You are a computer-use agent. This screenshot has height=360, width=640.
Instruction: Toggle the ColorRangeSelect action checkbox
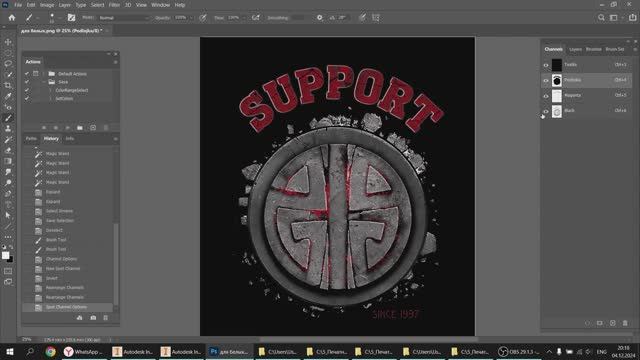pyautogui.click(x=27, y=90)
